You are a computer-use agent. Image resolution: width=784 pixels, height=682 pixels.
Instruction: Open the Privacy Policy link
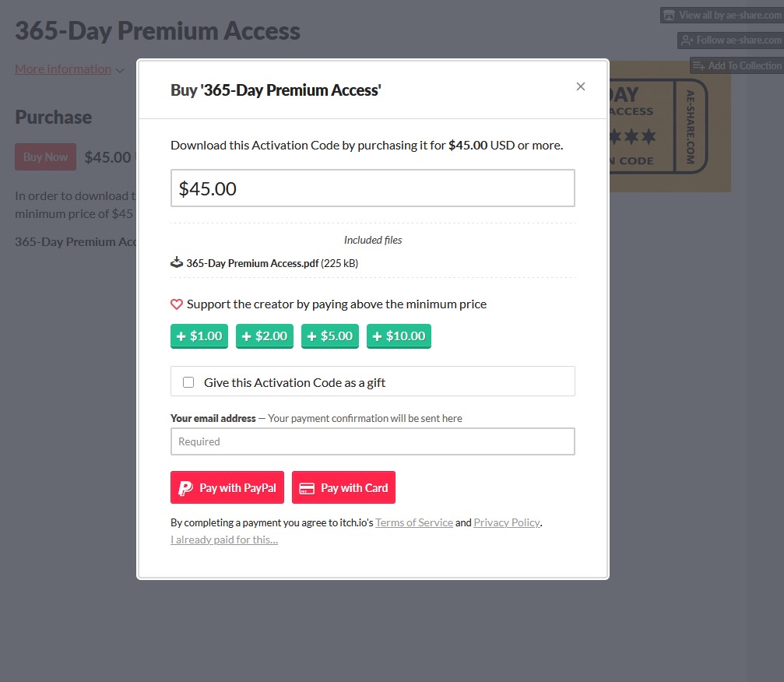(x=507, y=522)
